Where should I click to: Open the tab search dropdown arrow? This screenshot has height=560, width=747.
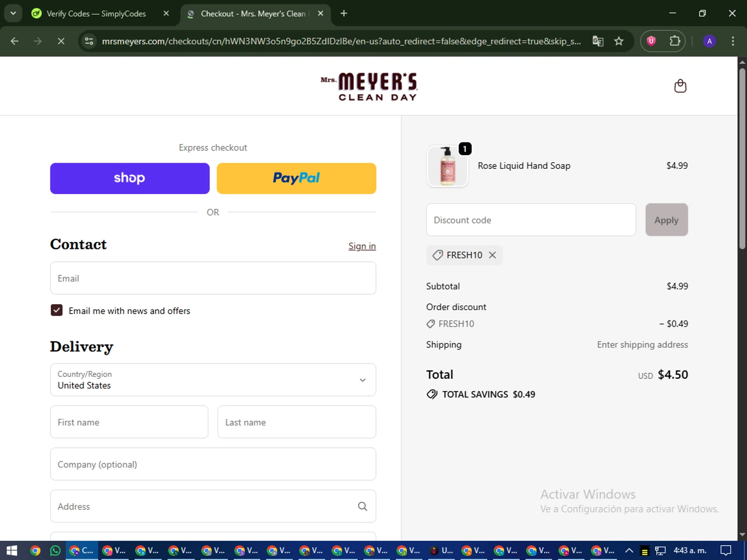[x=13, y=13]
